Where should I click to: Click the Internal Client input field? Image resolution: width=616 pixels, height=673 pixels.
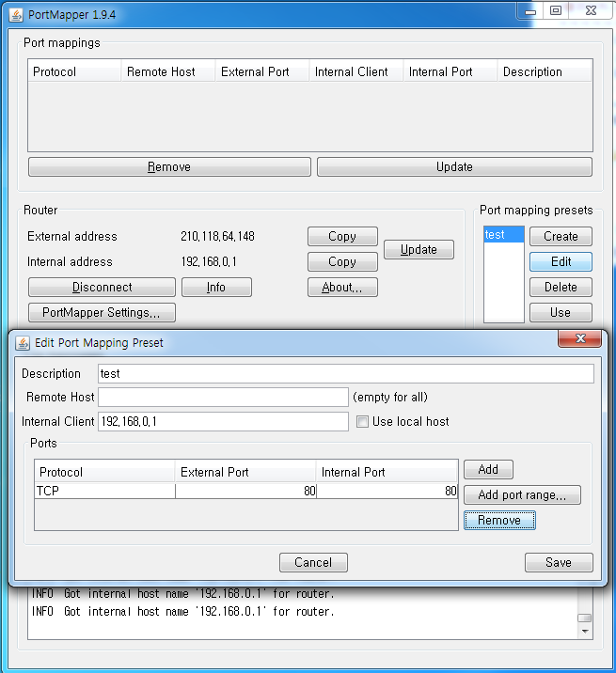click(223, 421)
